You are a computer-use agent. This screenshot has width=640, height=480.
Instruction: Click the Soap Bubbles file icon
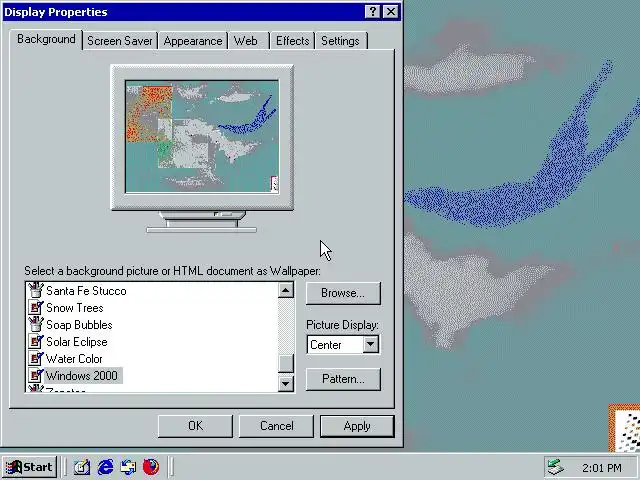(x=36, y=324)
